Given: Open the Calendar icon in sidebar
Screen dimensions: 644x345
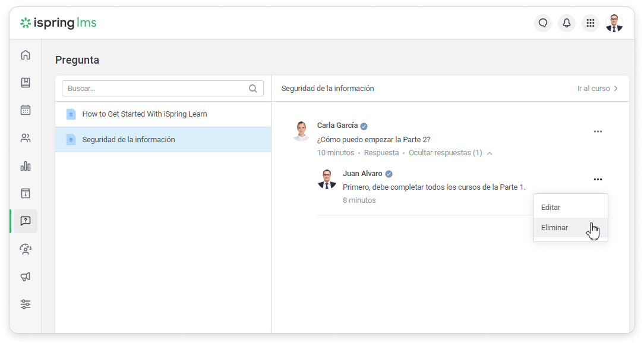Looking at the screenshot, I should (26, 110).
